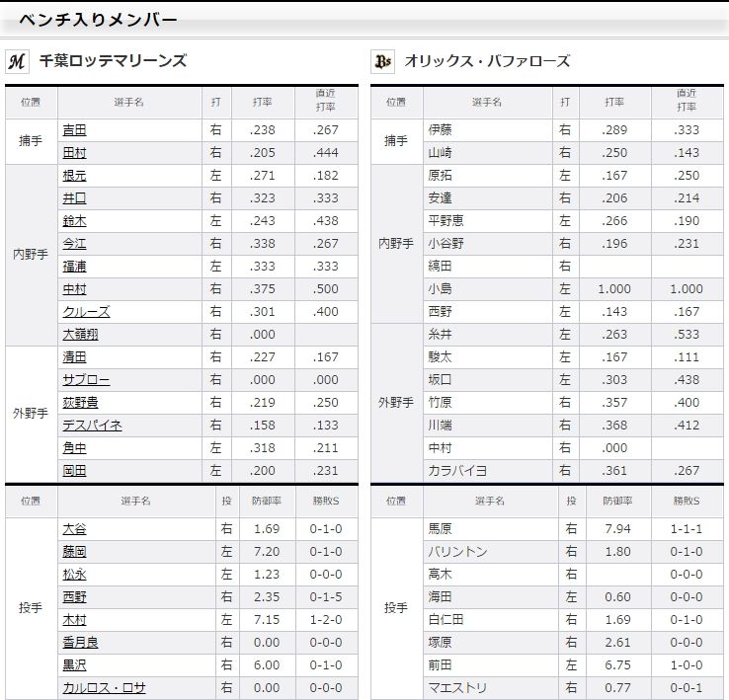
Task: Click Marines 中村's recent average .500
Action: pyautogui.click(x=325, y=289)
